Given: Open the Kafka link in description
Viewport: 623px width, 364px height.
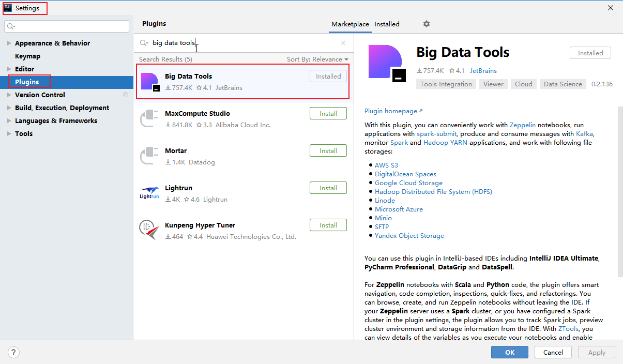Looking at the screenshot, I should click(584, 134).
